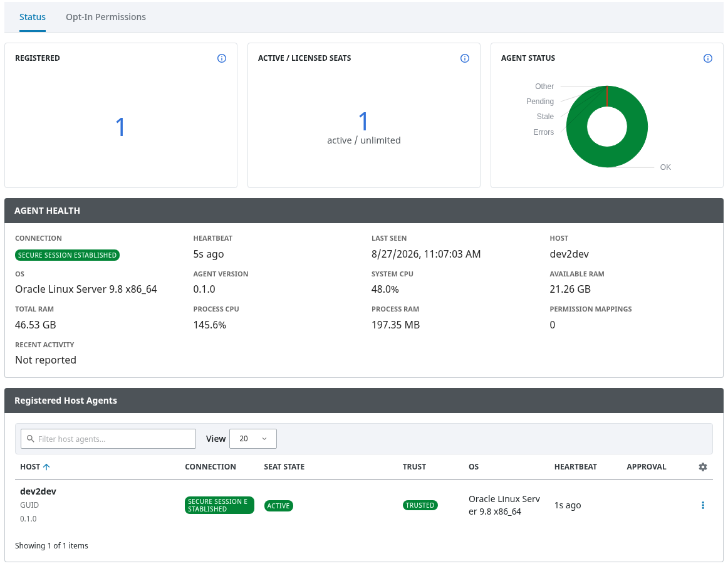Click the dev2dev host name in table
This screenshot has width=728, height=566.
coord(38,491)
